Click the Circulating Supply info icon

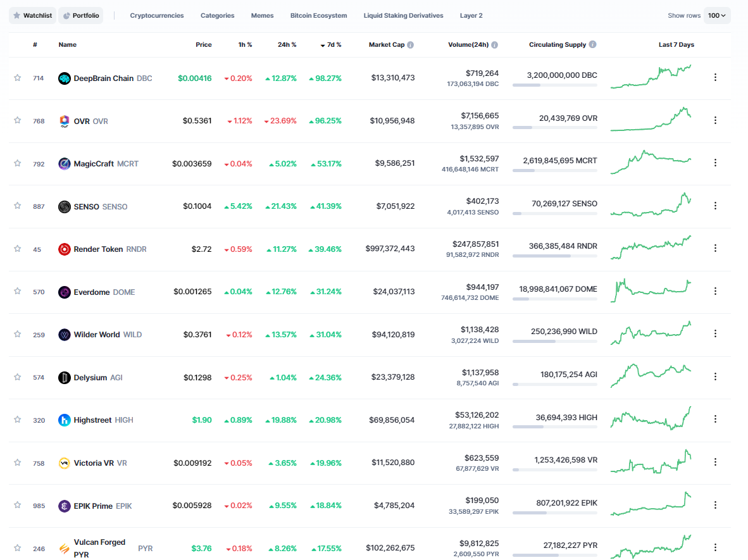point(592,45)
